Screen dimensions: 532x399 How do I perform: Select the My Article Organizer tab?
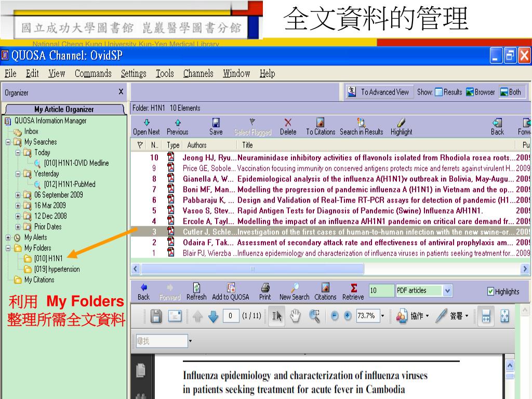pyautogui.click(x=64, y=109)
